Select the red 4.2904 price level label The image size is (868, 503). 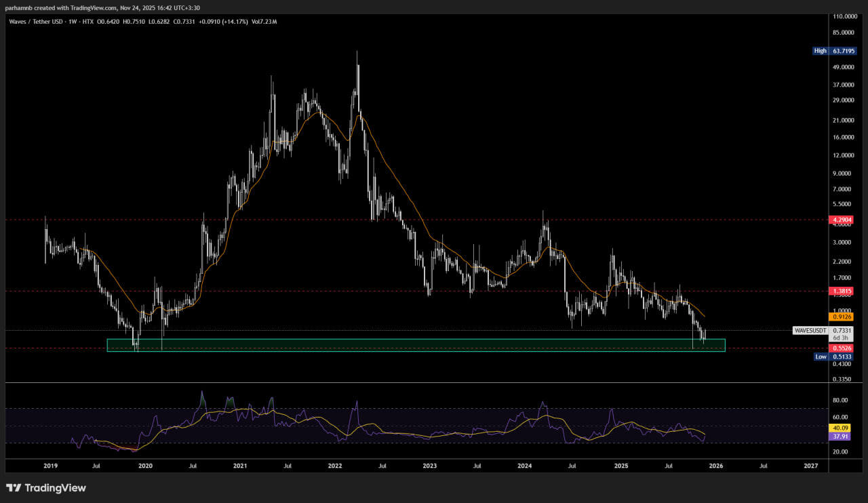coord(841,220)
